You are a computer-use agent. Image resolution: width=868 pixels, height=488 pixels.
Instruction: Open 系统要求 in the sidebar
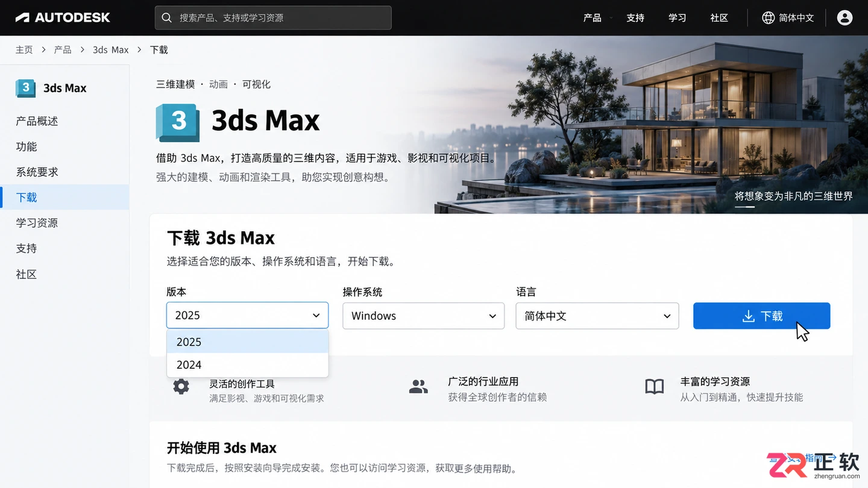pos(37,172)
